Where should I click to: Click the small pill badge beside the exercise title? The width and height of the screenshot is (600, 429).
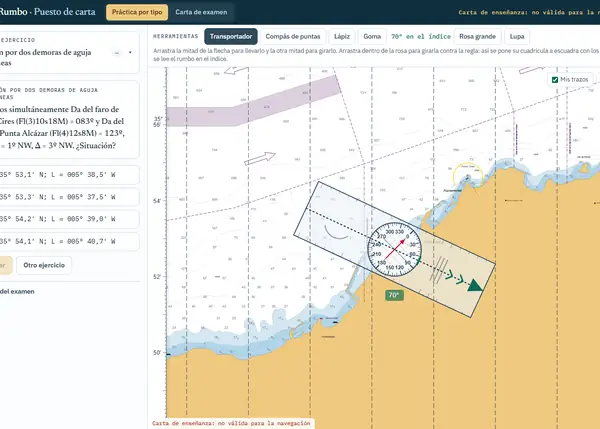[117, 53]
